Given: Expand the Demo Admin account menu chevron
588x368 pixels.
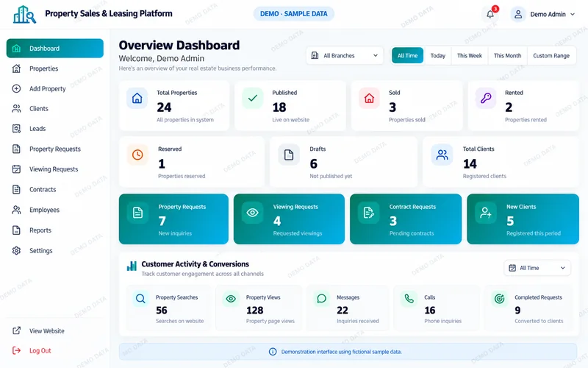Looking at the screenshot, I should click(x=573, y=14).
